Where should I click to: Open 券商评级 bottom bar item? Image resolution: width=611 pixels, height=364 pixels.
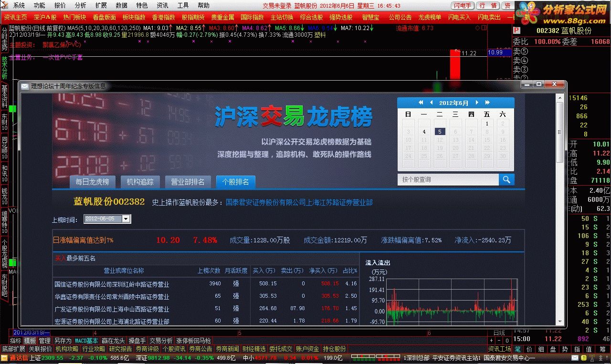[147, 349]
